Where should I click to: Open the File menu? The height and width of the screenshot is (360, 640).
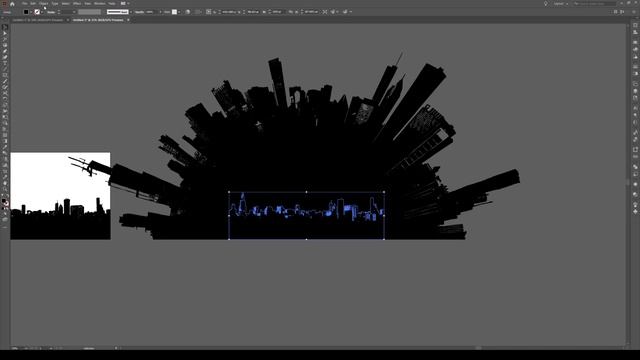(24, 4)
